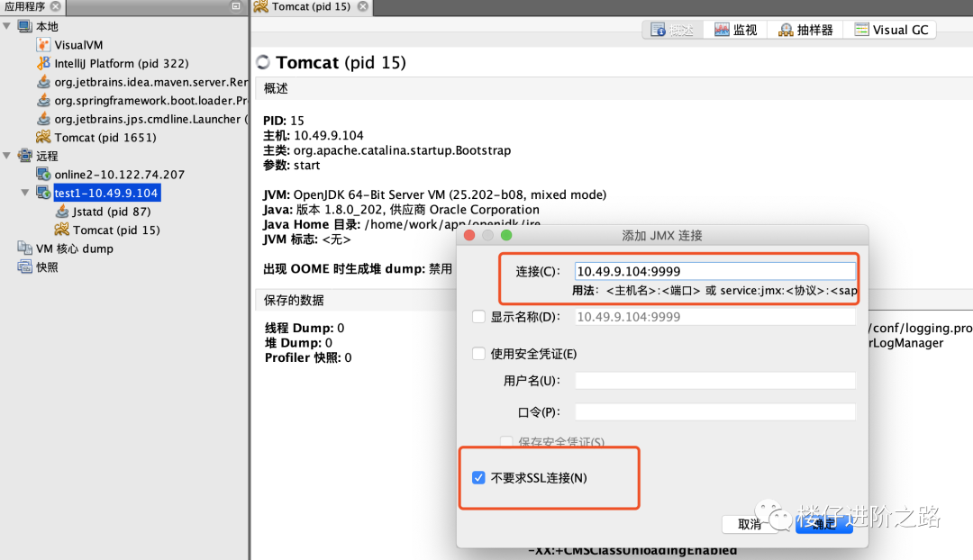Click the 快照 snapshots icon

coord(25,266)
